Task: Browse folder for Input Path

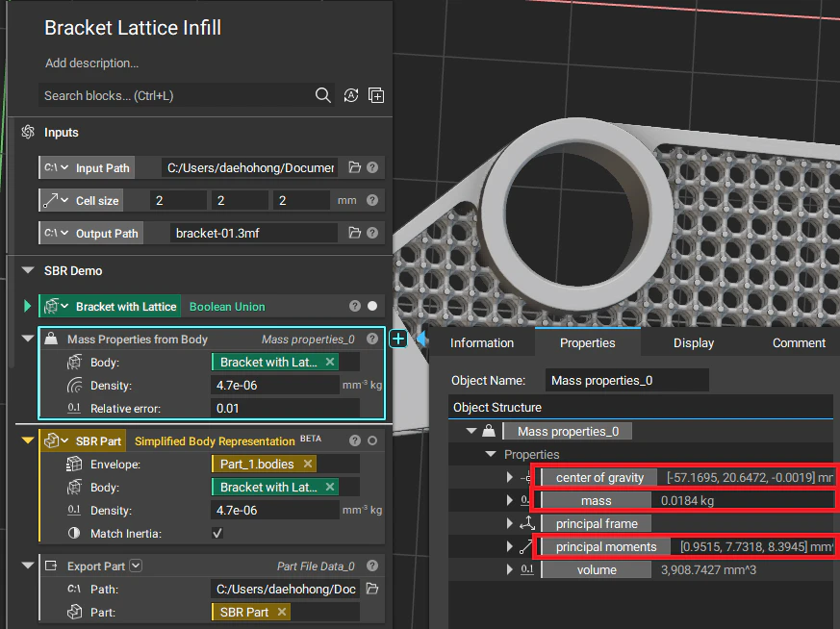Action: [355, 167]
